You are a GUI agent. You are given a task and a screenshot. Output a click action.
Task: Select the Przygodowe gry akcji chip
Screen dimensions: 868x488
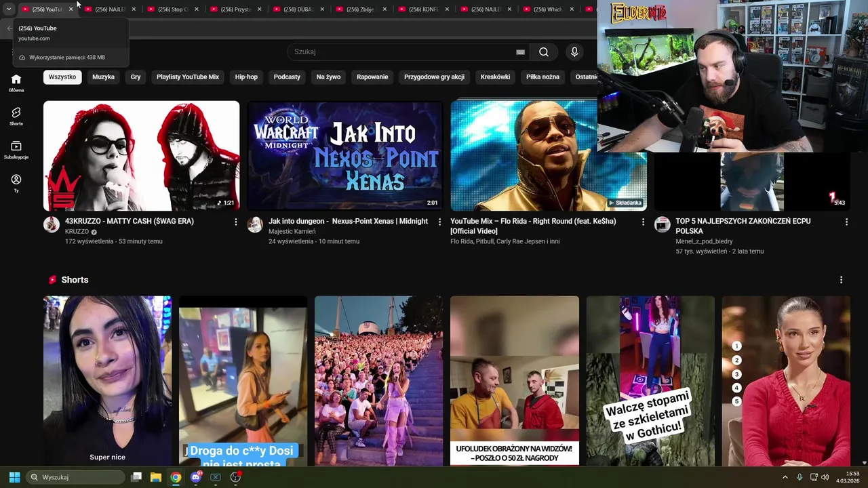(x=434, y=77)
